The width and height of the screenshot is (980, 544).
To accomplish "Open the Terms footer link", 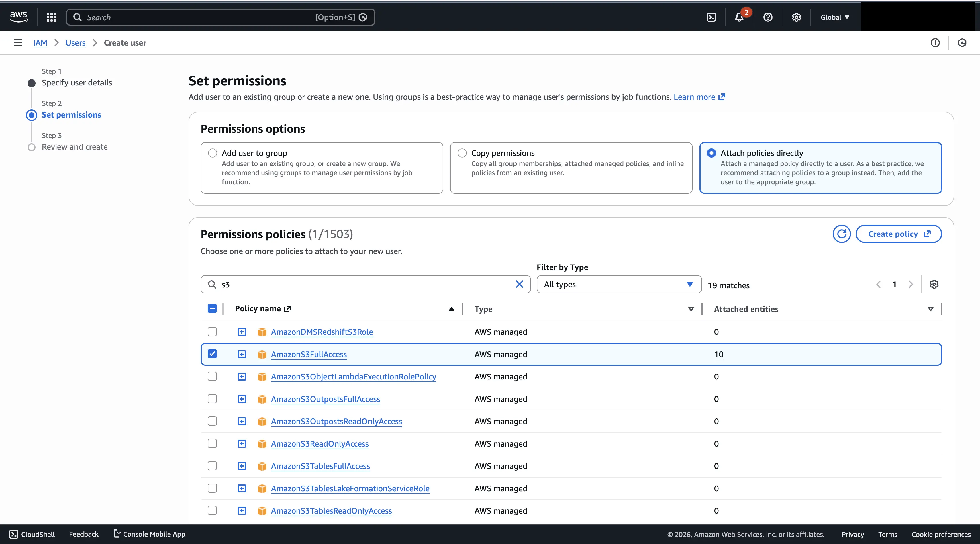I will coord(887,534).
